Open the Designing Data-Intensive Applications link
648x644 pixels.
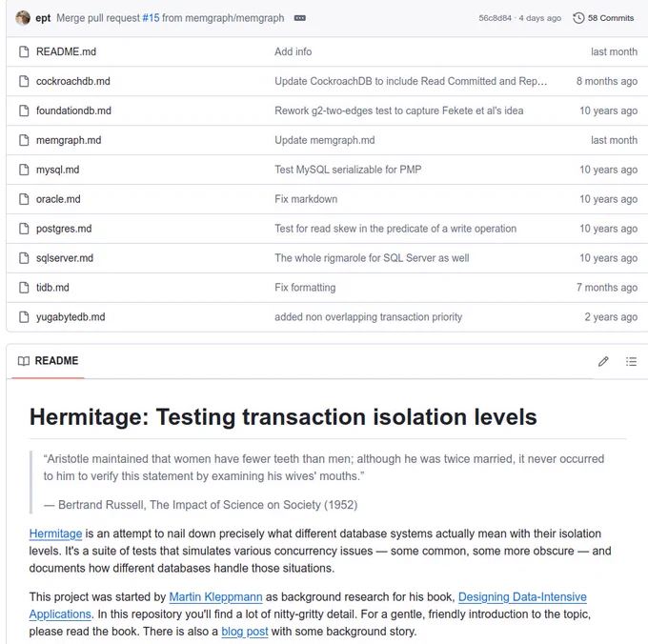click(522, 597)
